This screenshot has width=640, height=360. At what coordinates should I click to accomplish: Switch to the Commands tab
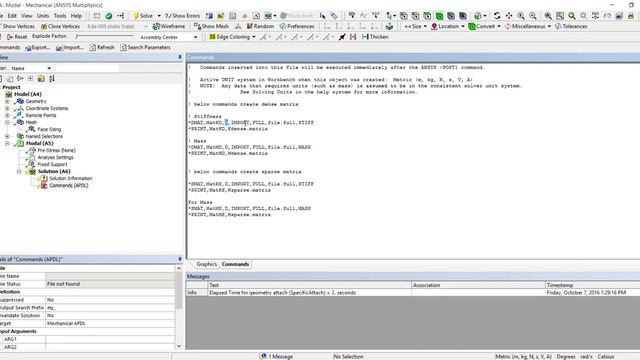[235, 264]
